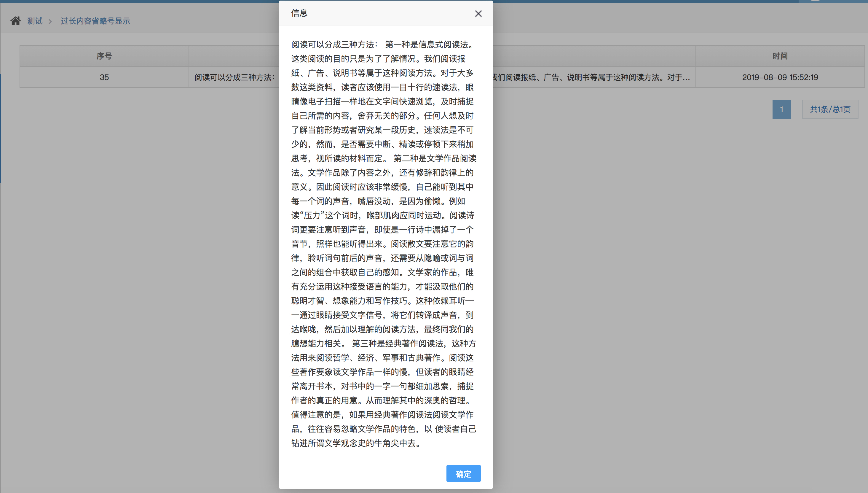868x493 pixels.
Task: Close the 信息 dialog with X
Action: 478,14
